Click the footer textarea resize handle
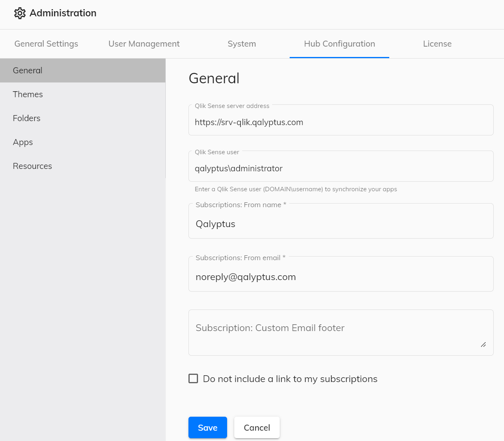 (483, 345)
